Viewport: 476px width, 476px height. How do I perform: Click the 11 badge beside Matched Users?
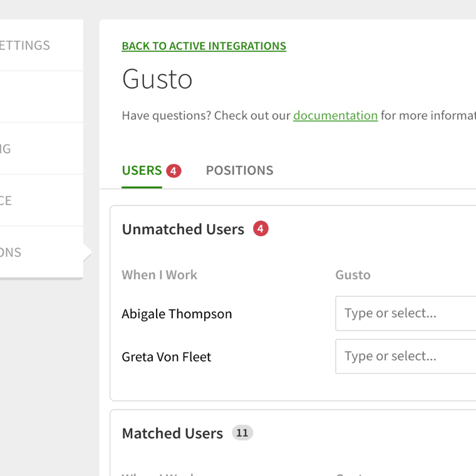(242, 433)
